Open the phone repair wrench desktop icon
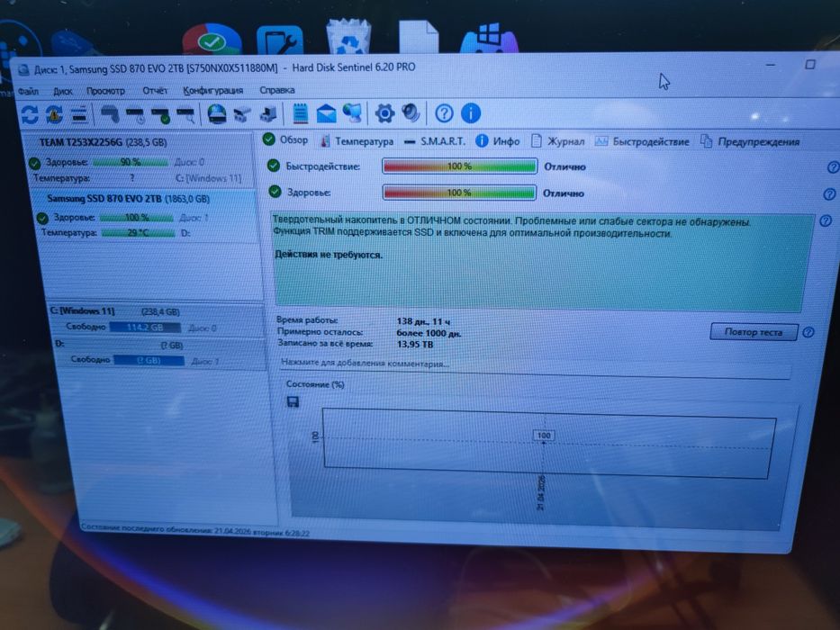The width and height of the screenshot is (840, 630). (280, 40)
